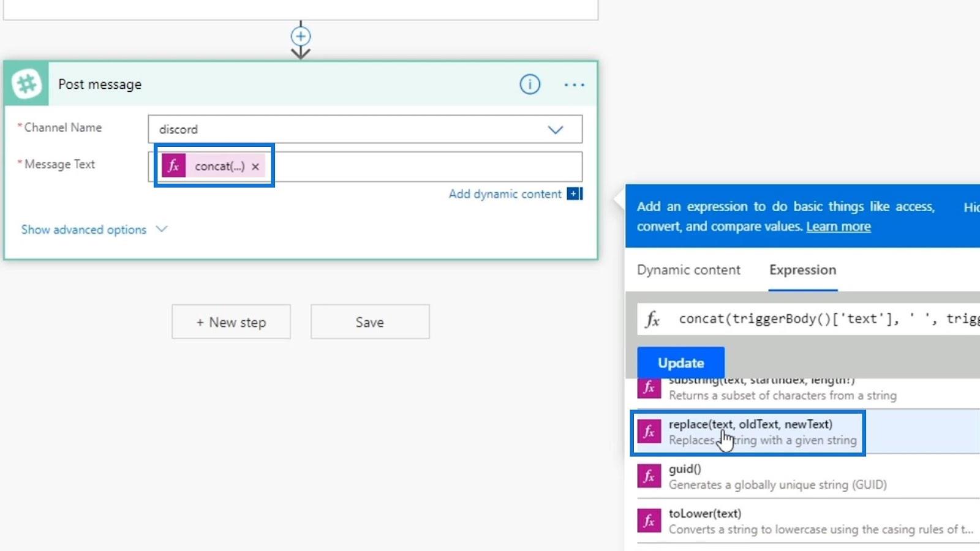Click into the expression formula input field
980x551 pixels.
(x=809, y=319)
